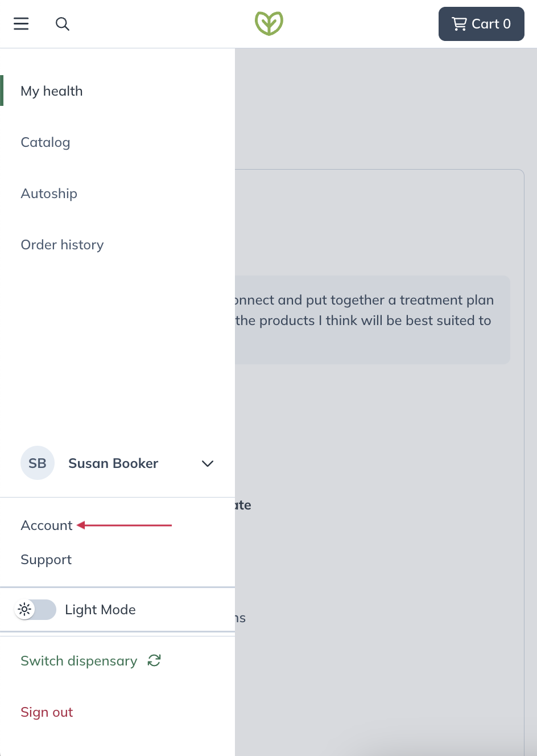Click Switch dispensary

click(x=79, y=660)
